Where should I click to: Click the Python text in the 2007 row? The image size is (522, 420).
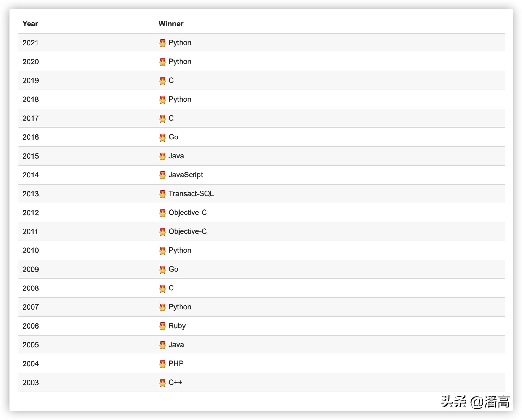(180, 307)
